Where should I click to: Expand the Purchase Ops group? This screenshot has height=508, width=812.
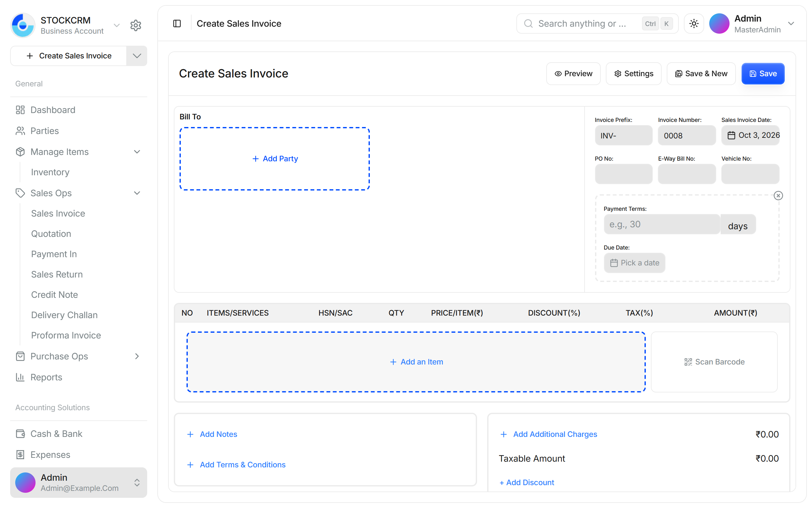[137, 356]
